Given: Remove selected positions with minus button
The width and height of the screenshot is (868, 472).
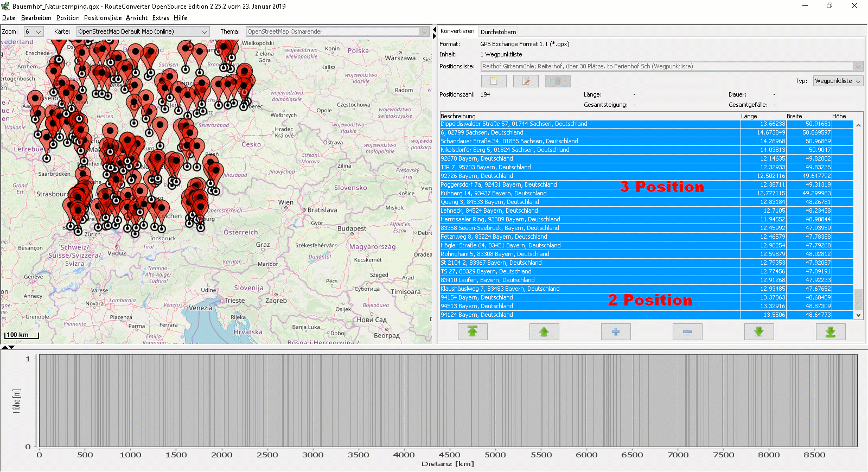Looking at the screenshot, I should [x=687, y=331].
